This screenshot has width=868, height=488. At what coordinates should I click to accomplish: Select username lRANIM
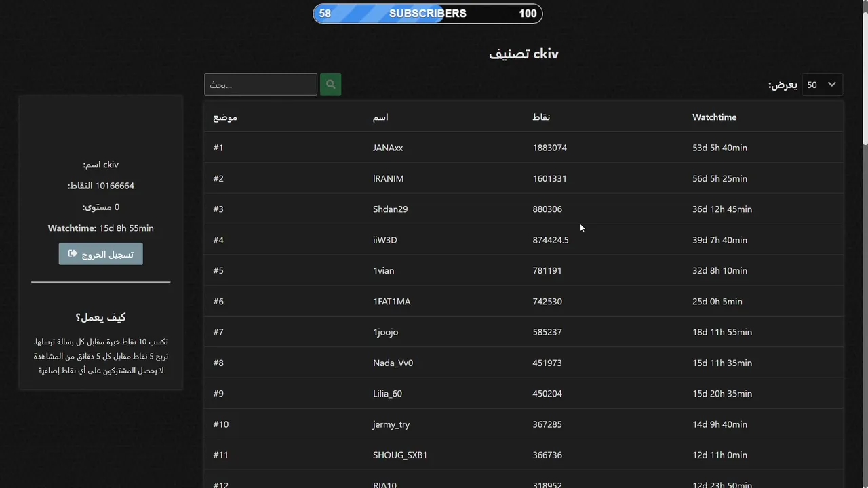click(388, 178)
